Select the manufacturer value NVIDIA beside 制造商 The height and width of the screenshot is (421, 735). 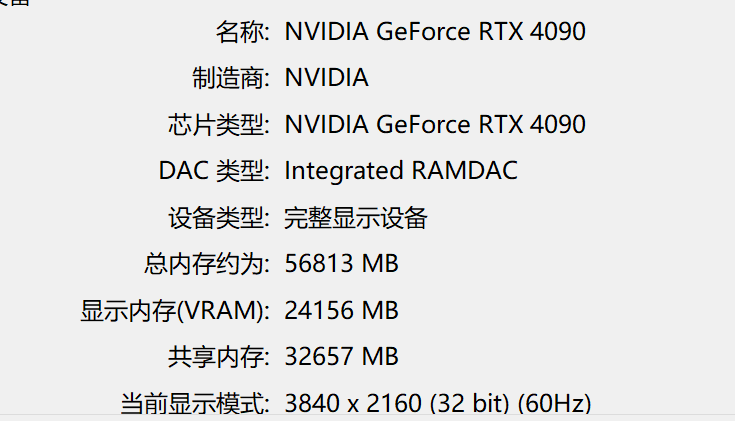[326, 77]
